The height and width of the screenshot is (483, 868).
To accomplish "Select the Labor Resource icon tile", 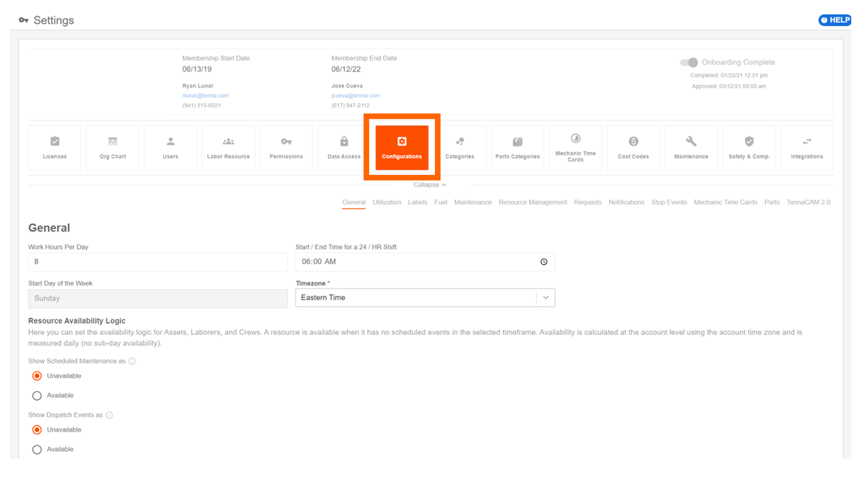I will (228, 147).
